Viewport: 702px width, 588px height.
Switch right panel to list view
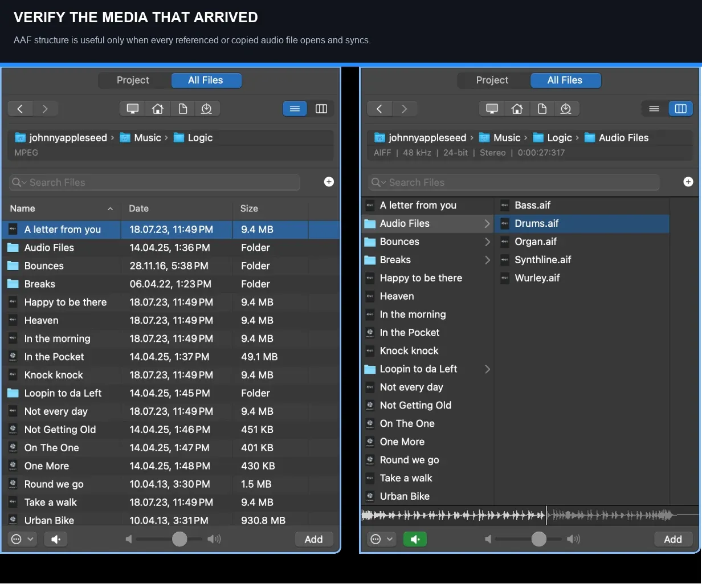click(654, 109)
